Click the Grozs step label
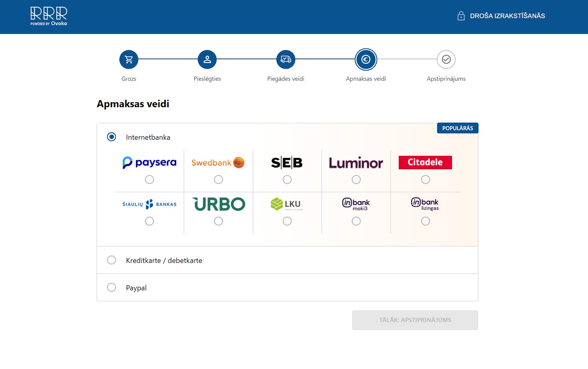 (129, 79)
